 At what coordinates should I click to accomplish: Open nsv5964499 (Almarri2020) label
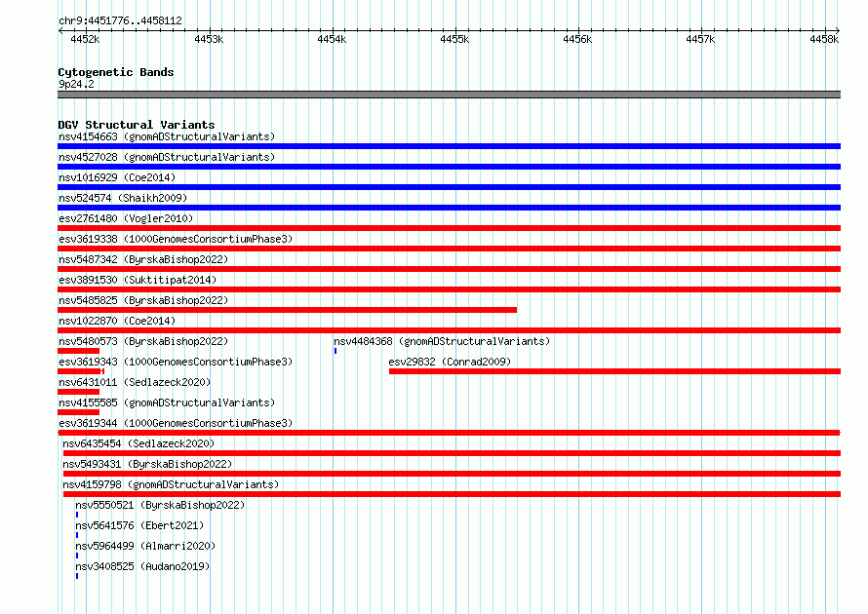(145, 546)
